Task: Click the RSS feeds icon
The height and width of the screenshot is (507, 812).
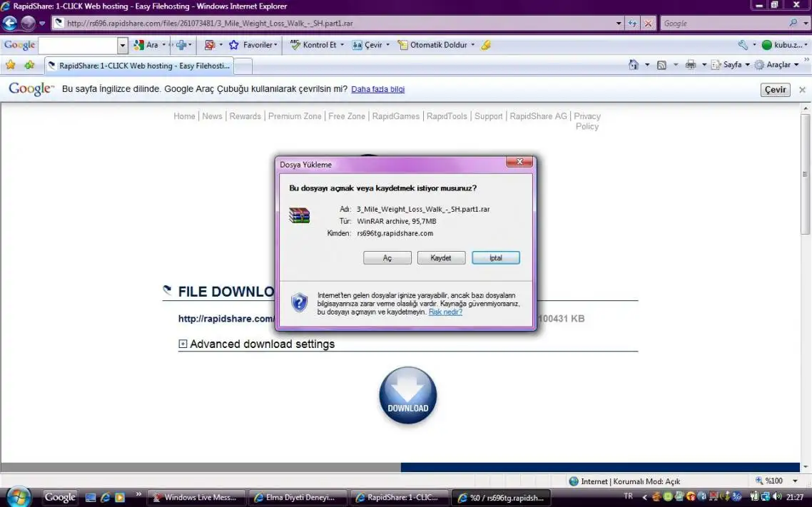Action: click(661, 65)
